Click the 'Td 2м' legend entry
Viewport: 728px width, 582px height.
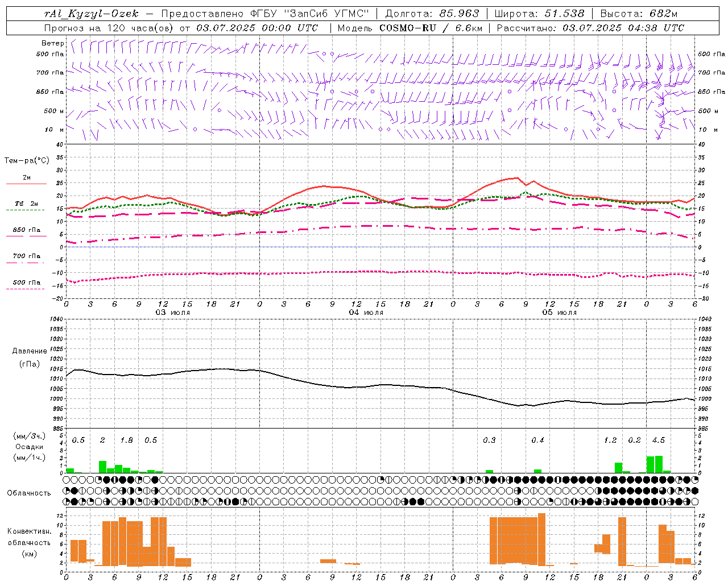tap(26, 203)
